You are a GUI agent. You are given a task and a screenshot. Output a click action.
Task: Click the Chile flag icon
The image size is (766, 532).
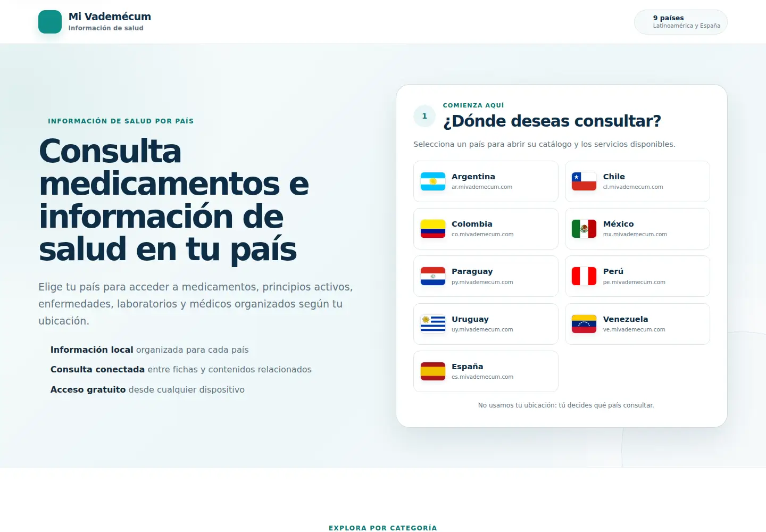584,181
